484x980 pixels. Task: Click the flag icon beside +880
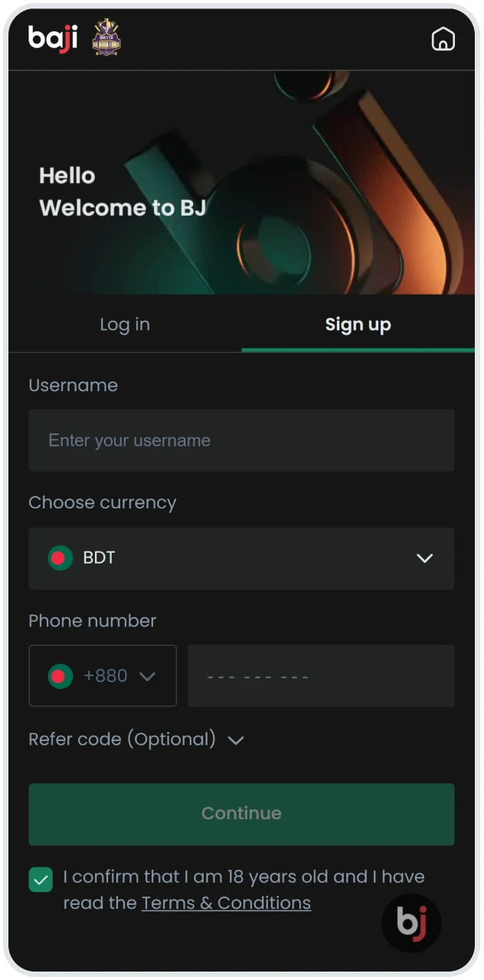coord(60,675)
